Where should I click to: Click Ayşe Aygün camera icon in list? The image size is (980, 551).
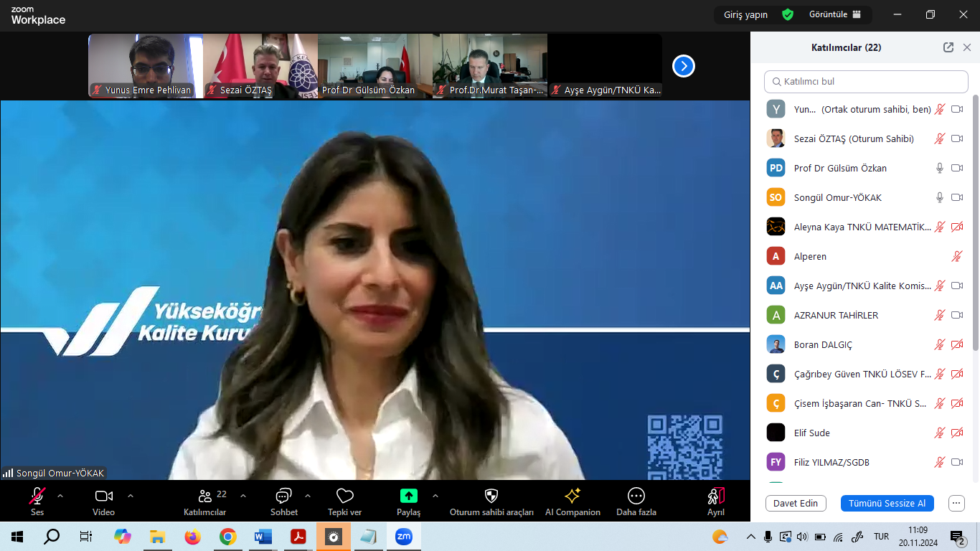(x=957, y=286)
